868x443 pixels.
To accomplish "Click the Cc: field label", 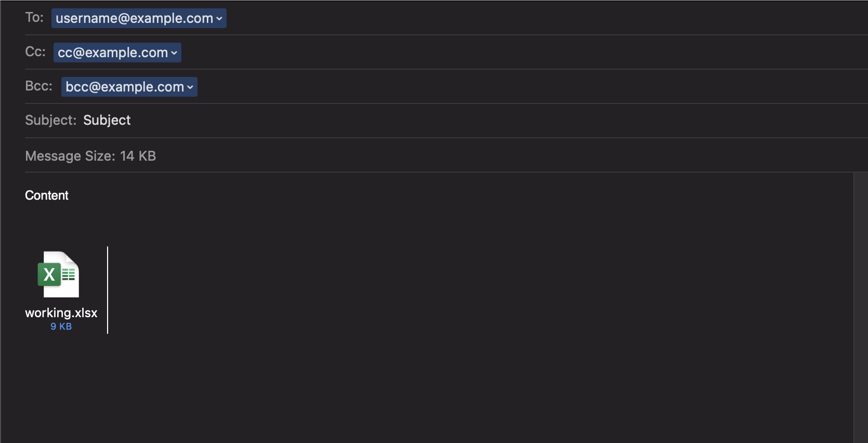I will tap(35, 52).
